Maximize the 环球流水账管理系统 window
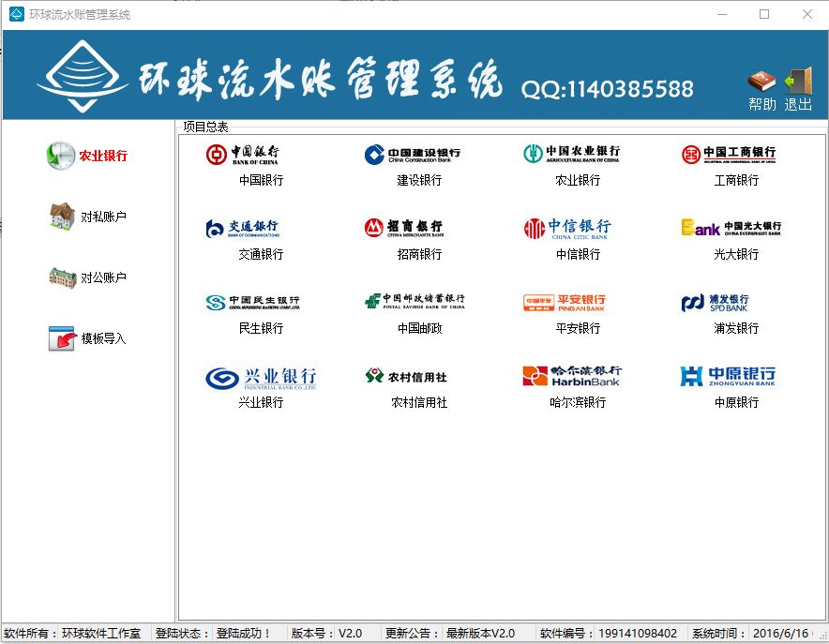Screen dimensions: 829x644 pos(764,14)
